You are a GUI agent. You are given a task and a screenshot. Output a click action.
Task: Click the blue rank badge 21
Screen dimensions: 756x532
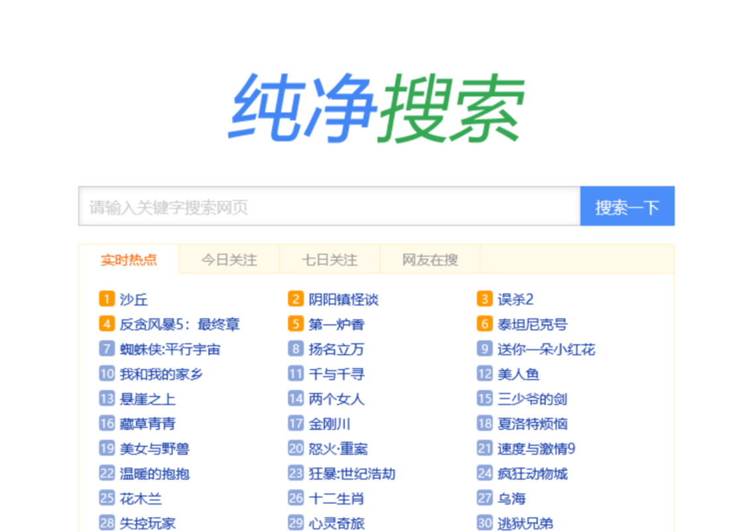[485, 448]
